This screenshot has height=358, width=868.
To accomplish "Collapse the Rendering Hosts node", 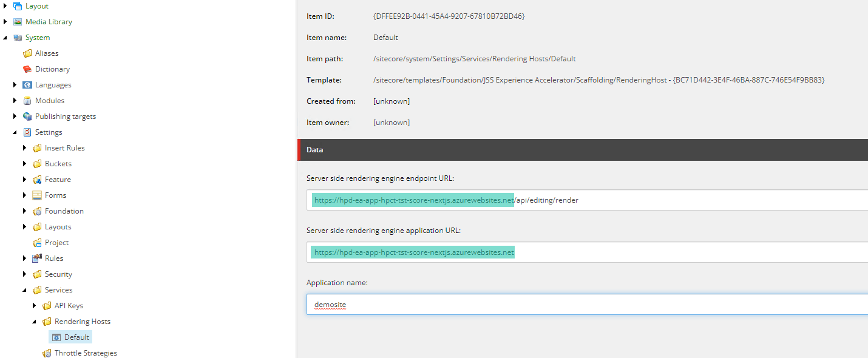I will (x=33, y=321).
